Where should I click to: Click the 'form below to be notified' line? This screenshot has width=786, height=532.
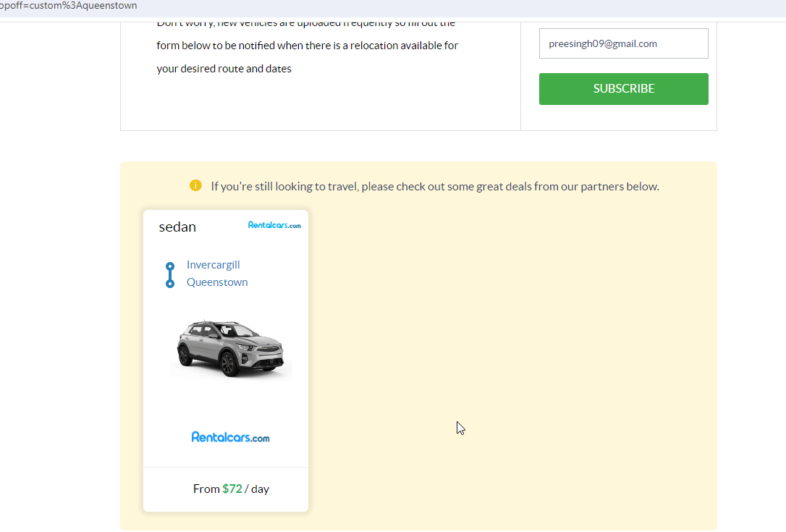(308, 46)
